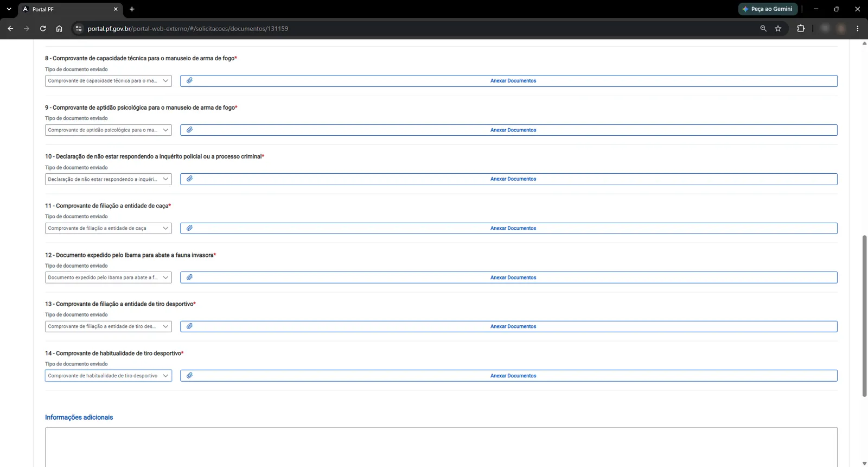Click paperclip icon for Ibama document row
The height and width of the screenshot is (467, 868).
coord(189,277)
